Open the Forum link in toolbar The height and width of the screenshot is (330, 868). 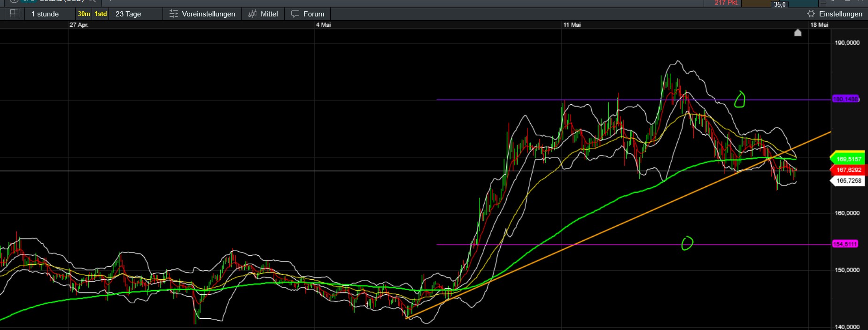[314, 14]
